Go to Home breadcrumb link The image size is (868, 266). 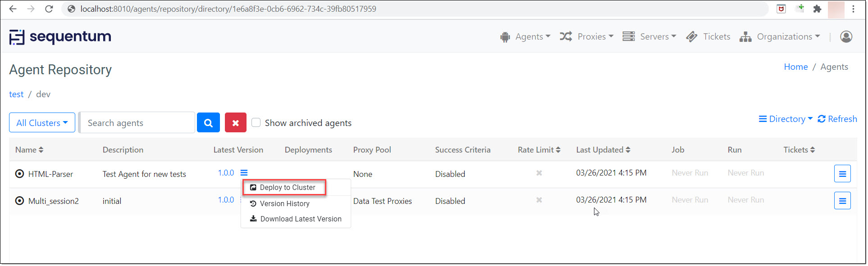[795, 67]
